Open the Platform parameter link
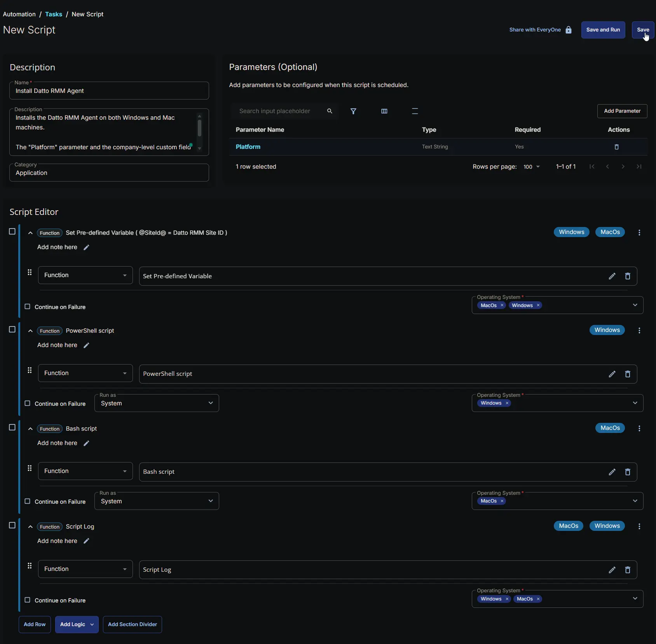The image size is (656, 644). tap(248, 147)
